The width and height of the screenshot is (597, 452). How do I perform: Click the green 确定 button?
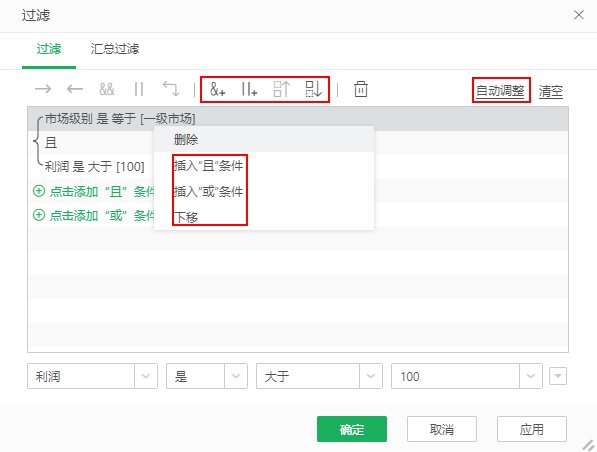352,429
